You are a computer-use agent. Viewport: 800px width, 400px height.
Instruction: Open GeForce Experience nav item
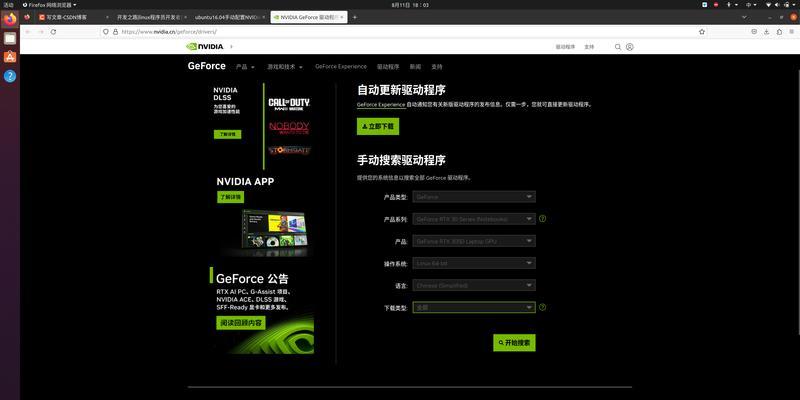tap(341, 66)
